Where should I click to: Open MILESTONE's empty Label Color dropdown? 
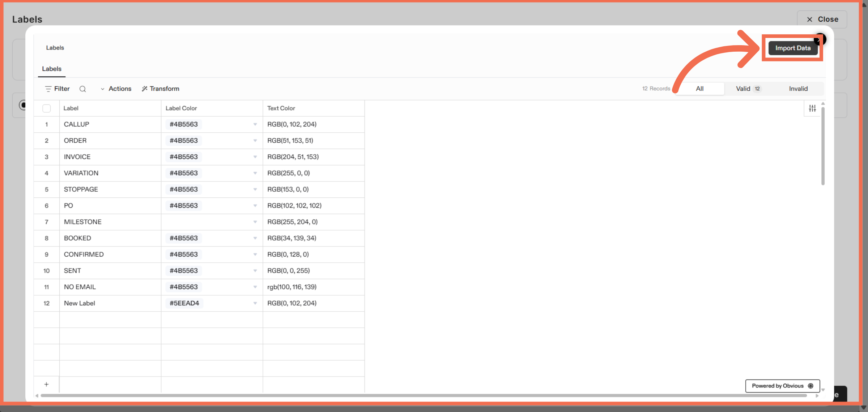255,222
